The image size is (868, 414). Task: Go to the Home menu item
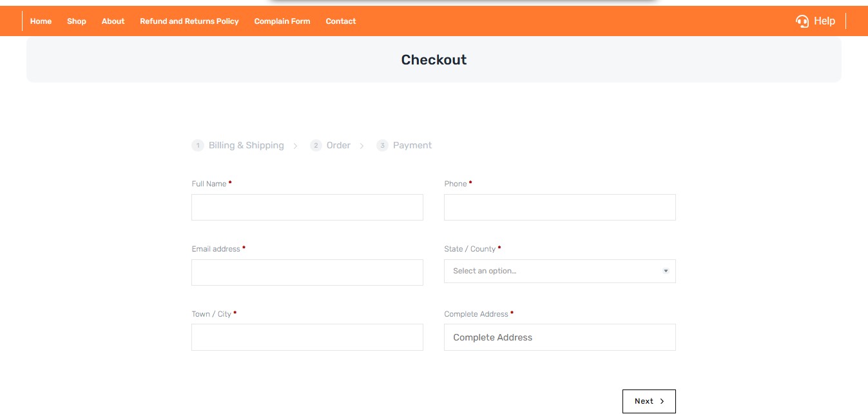pos(41,21)
